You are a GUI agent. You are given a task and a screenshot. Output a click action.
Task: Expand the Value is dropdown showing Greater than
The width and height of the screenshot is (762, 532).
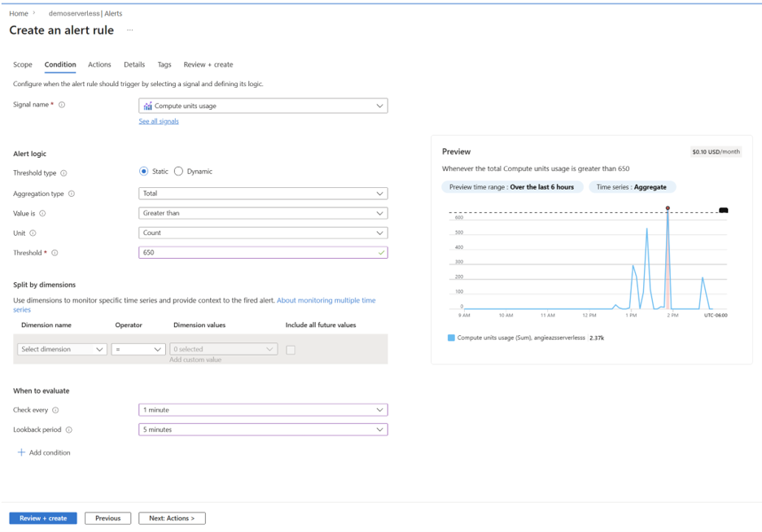[263, 213]
